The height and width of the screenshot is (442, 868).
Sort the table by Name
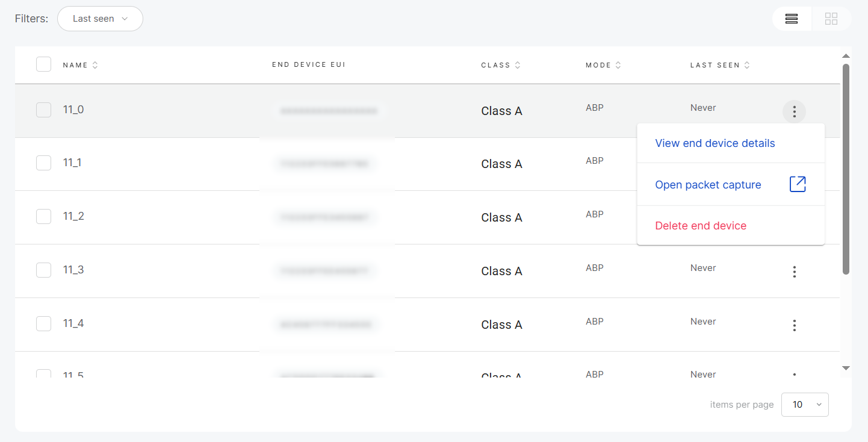96,64
